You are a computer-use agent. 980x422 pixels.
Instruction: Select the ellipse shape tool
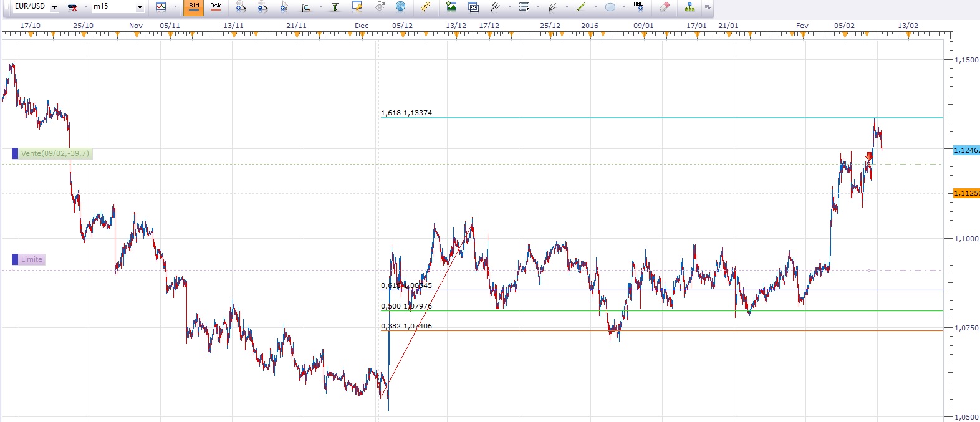coord(610,7)
